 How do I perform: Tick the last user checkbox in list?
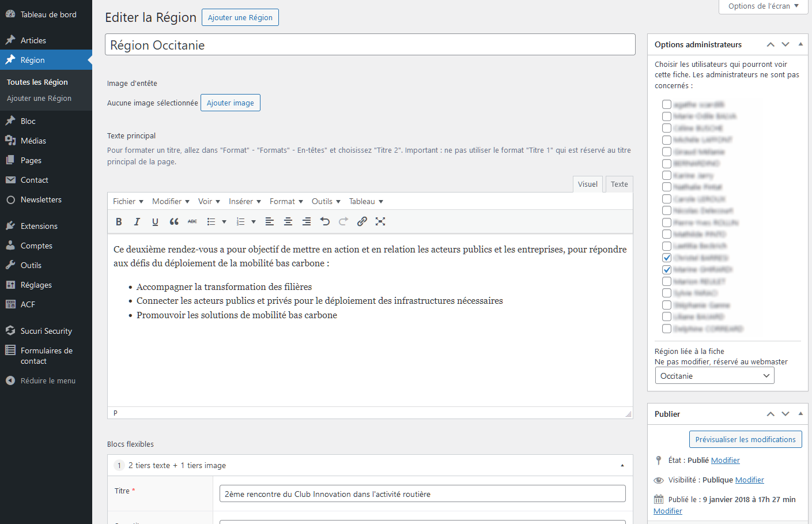tap(667, 329)
